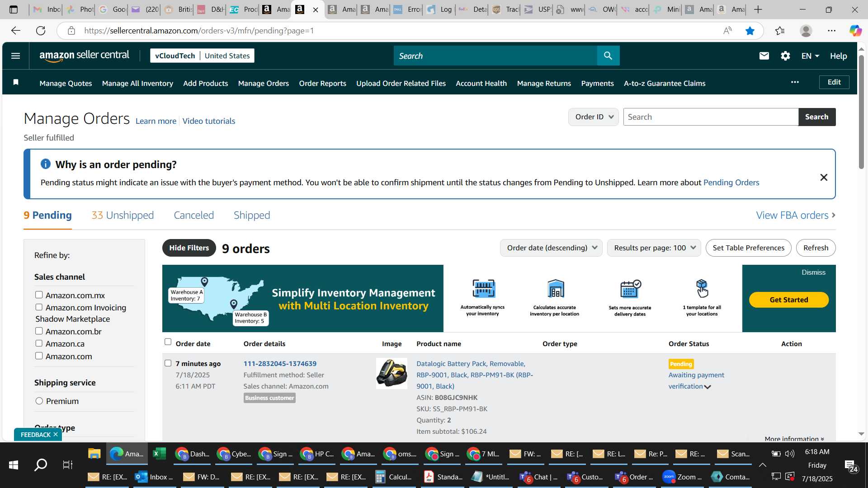Reload the page with refresh icon
Viewport: 868px width, 488px height.
[x=41, y=31]
